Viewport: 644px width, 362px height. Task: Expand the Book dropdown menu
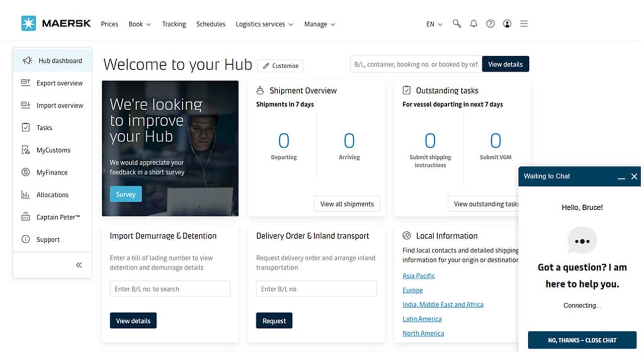[139, 24]
